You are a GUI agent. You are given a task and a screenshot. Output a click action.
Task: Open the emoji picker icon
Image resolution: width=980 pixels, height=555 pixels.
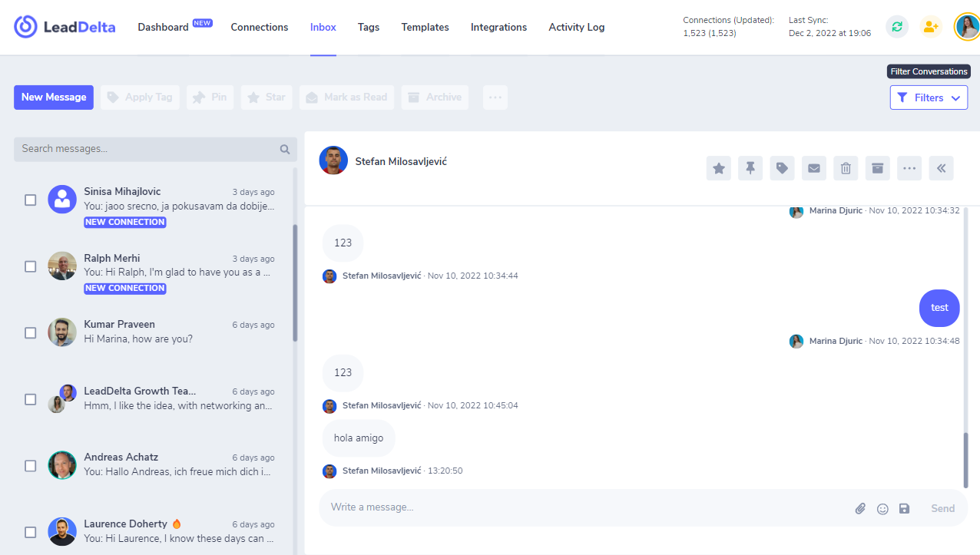pyautogui.click(x=882, y=508)
